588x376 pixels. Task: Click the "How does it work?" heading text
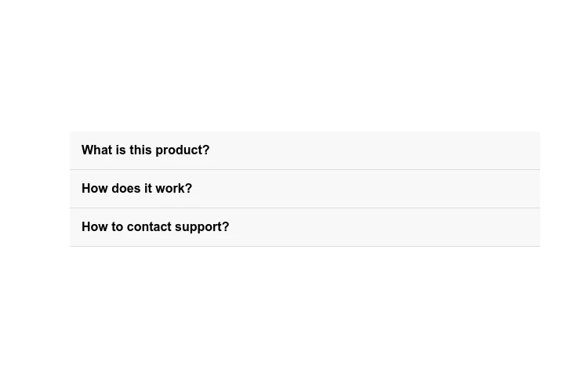[137, 189]
